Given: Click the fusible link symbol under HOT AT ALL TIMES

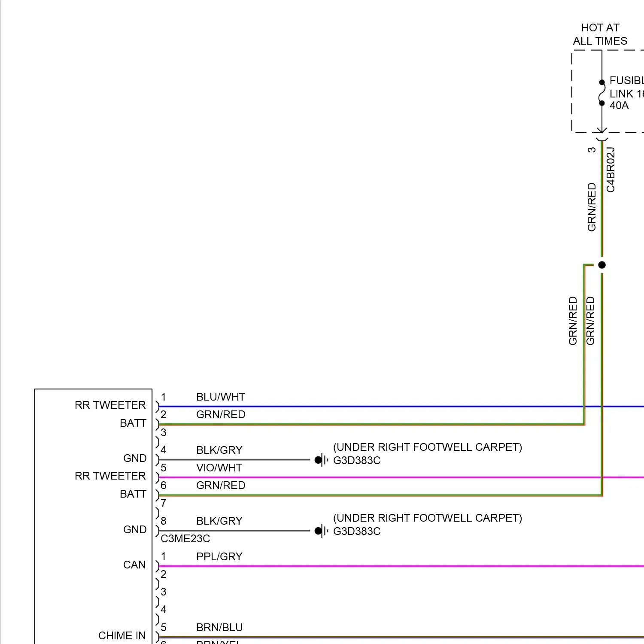Looking at the screenshot, I should 602,93.
